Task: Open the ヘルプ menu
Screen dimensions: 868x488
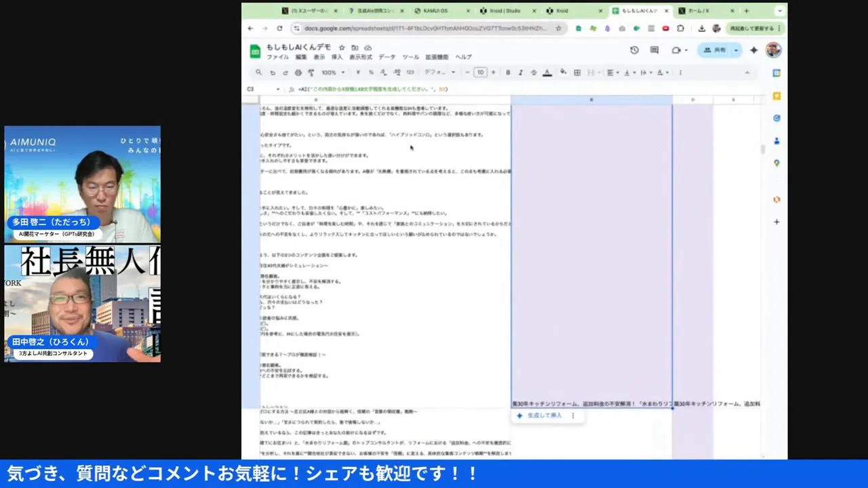Action: tap(464, 58)
